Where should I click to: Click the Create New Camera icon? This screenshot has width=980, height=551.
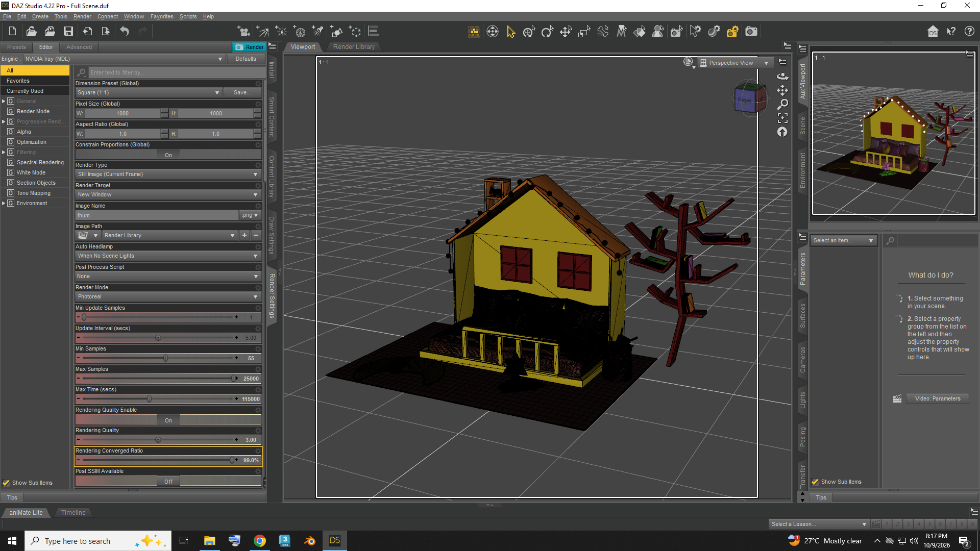pyautogui.click(x=243, y=32)
